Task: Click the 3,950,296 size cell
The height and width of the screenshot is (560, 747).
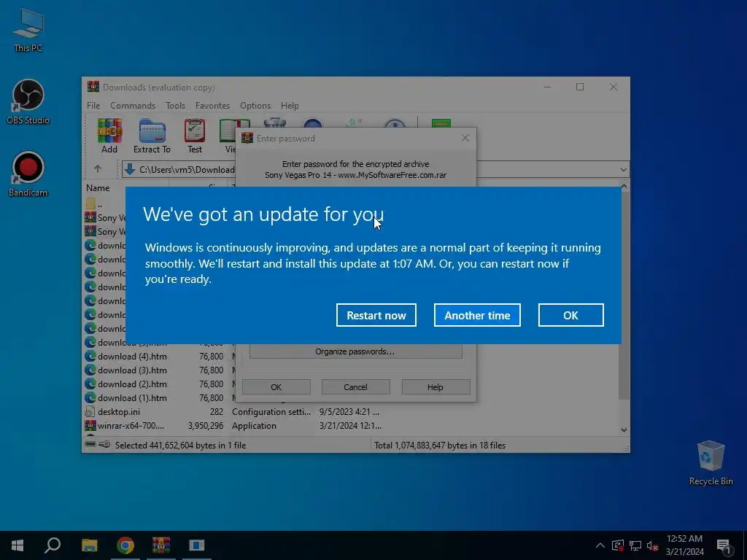Action: point(205,426)
